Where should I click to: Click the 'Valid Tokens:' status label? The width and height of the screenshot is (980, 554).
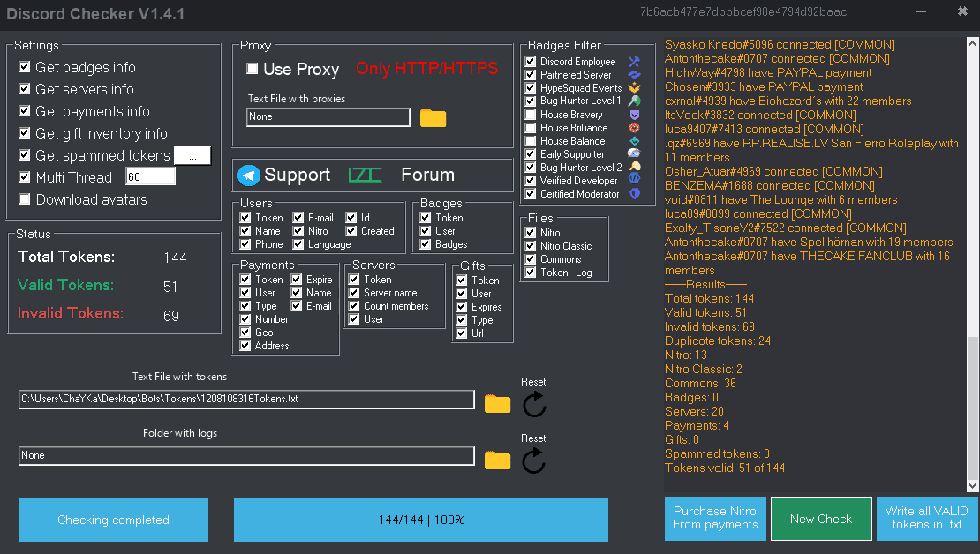point(65,285)
